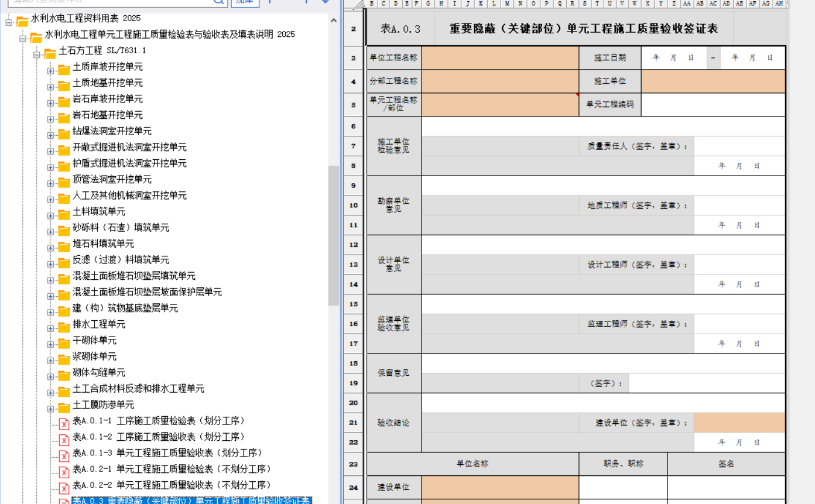Select spreadsheet column header AA
This screenshot has height=504, width=815.
[687, 4]
